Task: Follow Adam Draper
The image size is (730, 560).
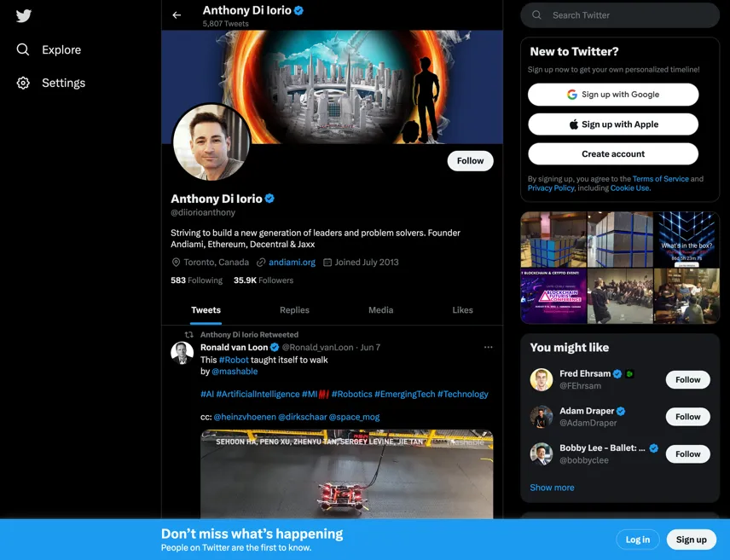Action: 687,417
